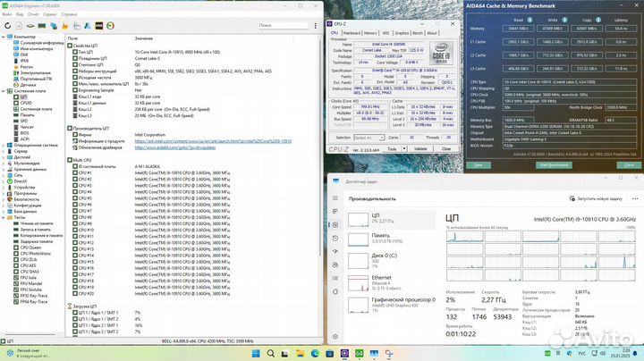
Task: Open Startup apps icon in Task Manager sidebar
Action: point(335,251)
